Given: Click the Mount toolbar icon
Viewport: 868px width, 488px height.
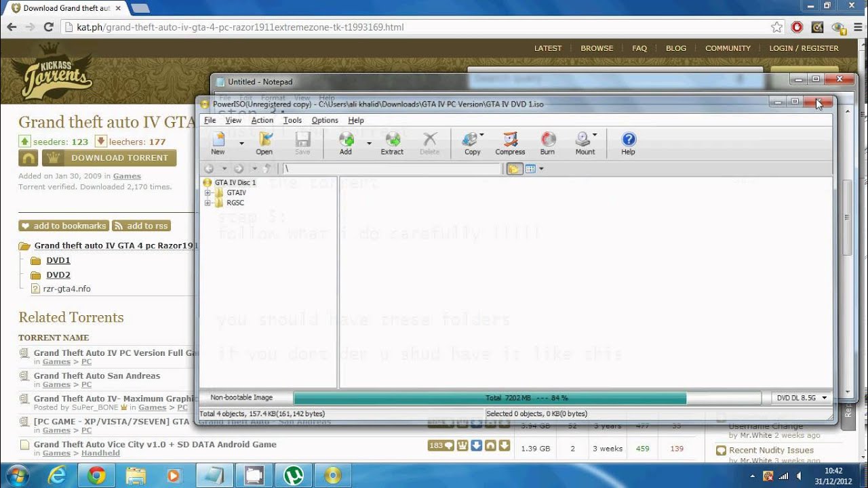Looking at the screenshot, I should (x=585, y=143).
